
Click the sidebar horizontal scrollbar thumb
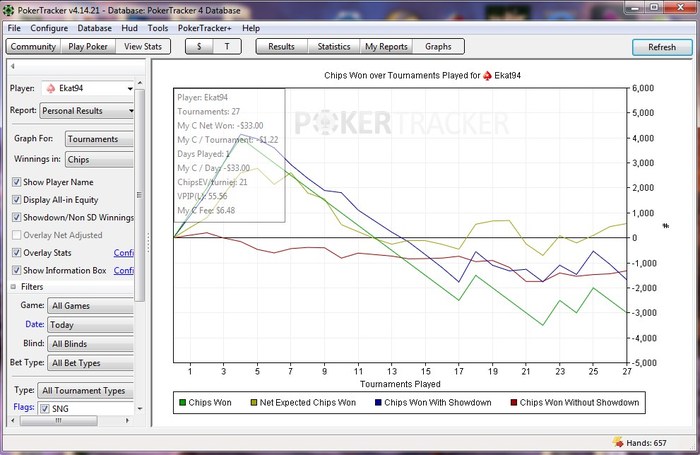(x=58, y=421)
